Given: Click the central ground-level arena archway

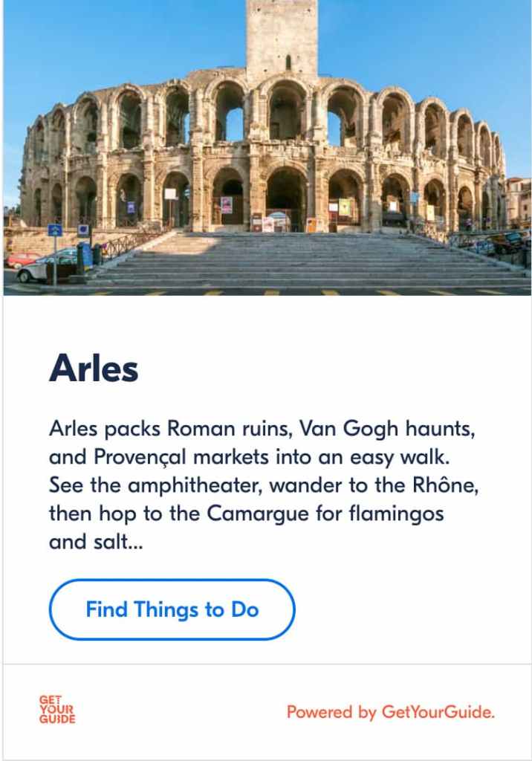Looking at the screenshot, I should tap(287, 197).
